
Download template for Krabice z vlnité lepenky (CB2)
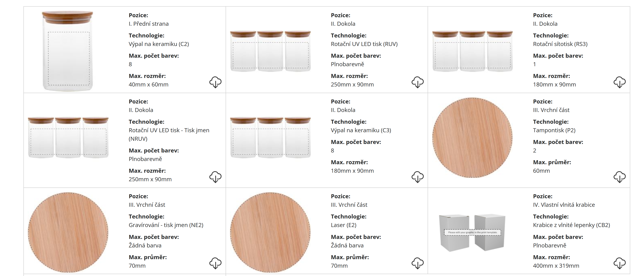[619, 263]
